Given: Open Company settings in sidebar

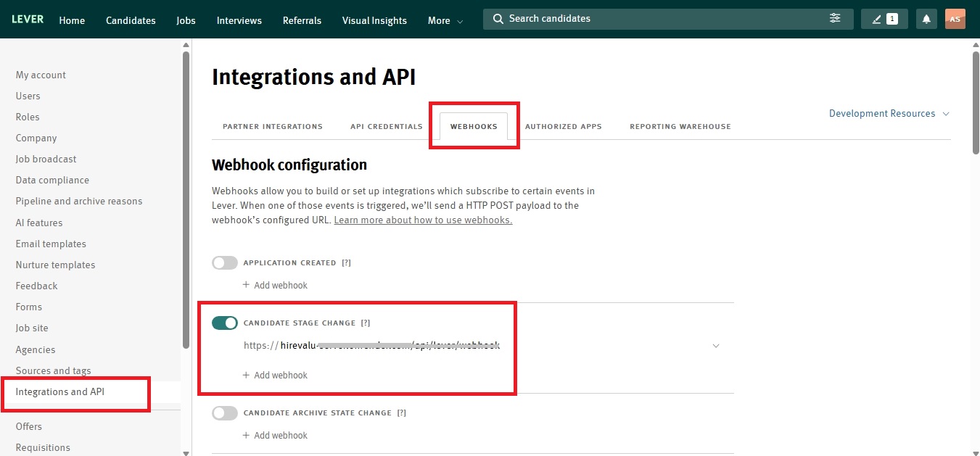Looking at the screenshot, I should click(x=36, y=138).
